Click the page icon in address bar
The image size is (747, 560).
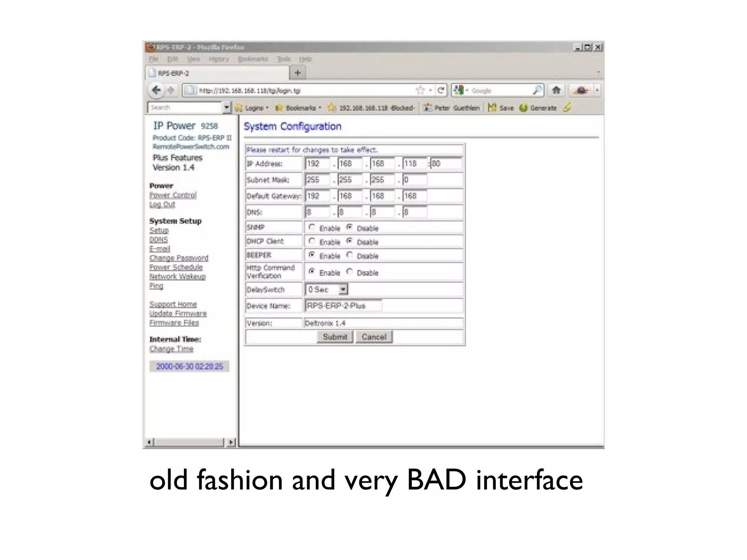pos(190,90)
